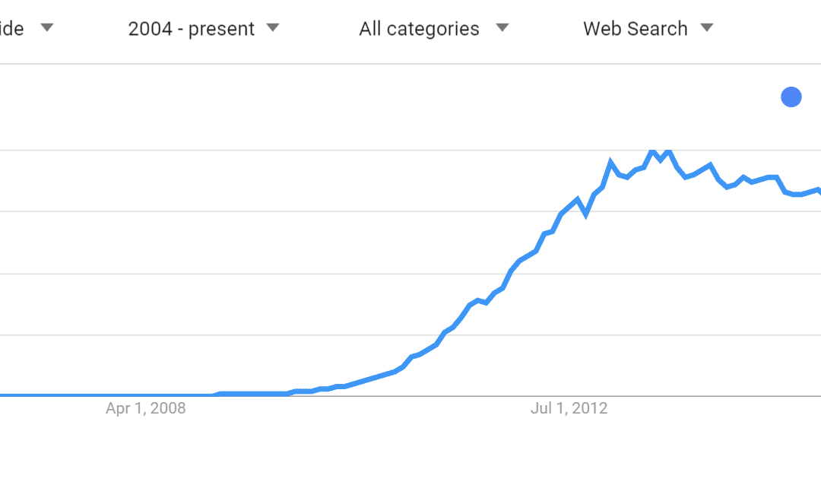Click the trend line directly above Jul 1, 2012
821x504 pixels.
click(569, 207)
